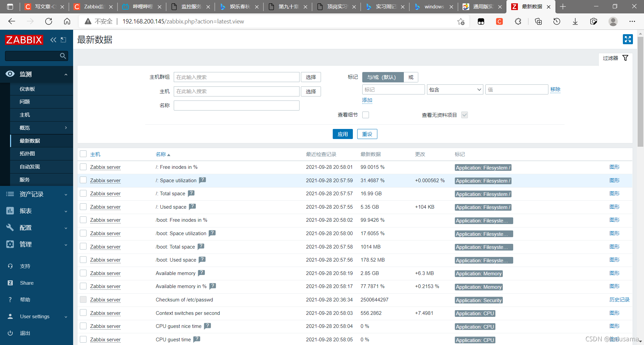Click the sidebar search magnifier icon
Image resolution: width=644 pixels, height=345 pixels.
click(63, 56)
